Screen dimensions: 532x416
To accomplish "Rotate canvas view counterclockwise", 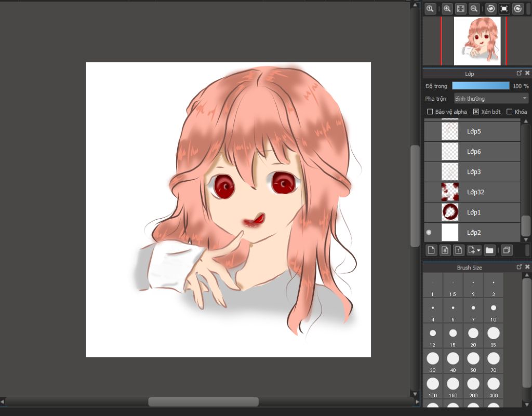I will (490, 9).
